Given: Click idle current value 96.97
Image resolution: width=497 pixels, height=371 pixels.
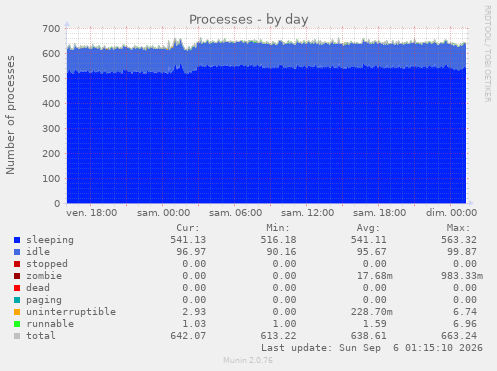Looking at the screenshot, I should pyautogui.click(x=191, y=252).
